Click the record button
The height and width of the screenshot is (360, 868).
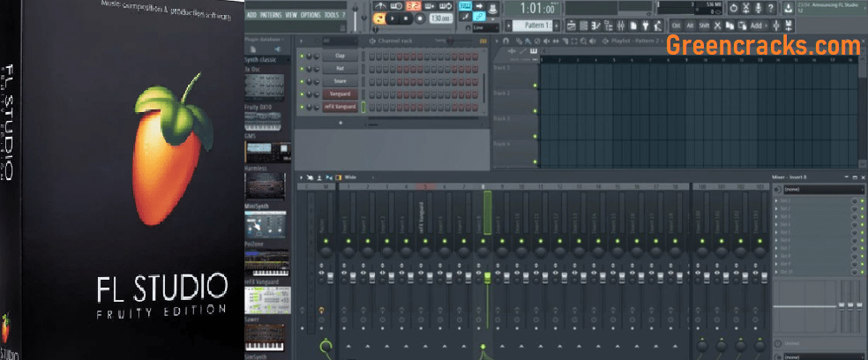tap(420, 19)
